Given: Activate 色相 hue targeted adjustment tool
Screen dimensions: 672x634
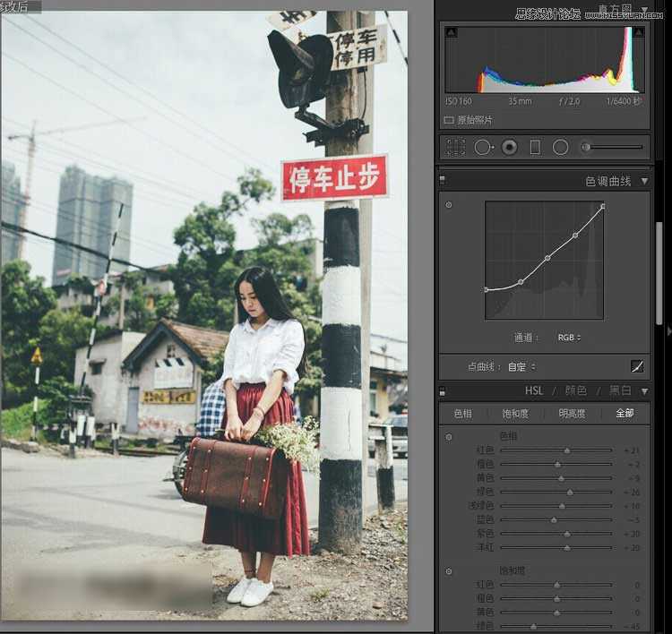Looking at the screenshot, I should pos(449,437).
